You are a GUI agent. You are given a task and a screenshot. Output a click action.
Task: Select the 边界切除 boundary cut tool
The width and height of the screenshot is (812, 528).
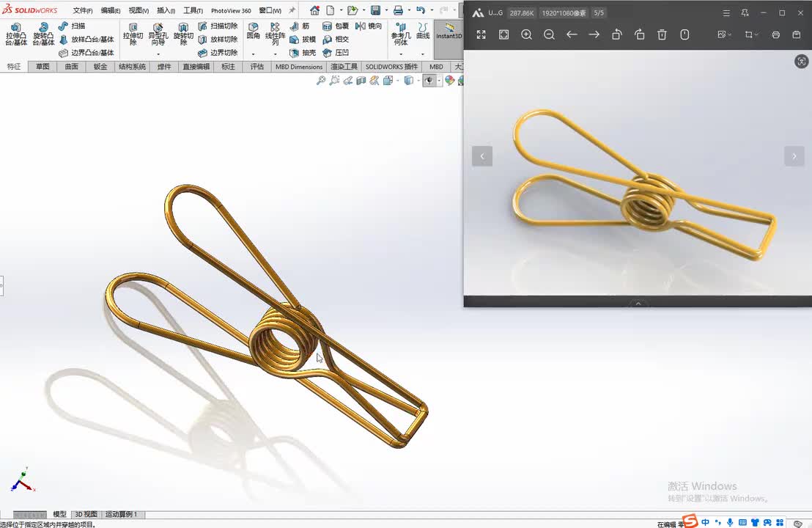click(x=218, y=53)
